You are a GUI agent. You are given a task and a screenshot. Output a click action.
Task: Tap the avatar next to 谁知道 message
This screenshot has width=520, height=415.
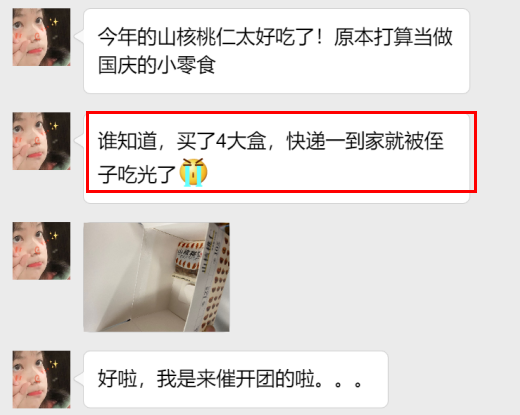point(41,141)
